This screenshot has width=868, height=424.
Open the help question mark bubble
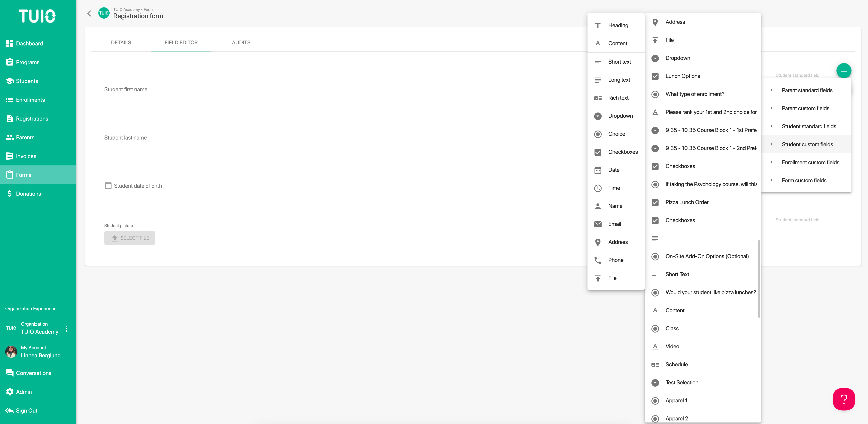tap(844, 399)
